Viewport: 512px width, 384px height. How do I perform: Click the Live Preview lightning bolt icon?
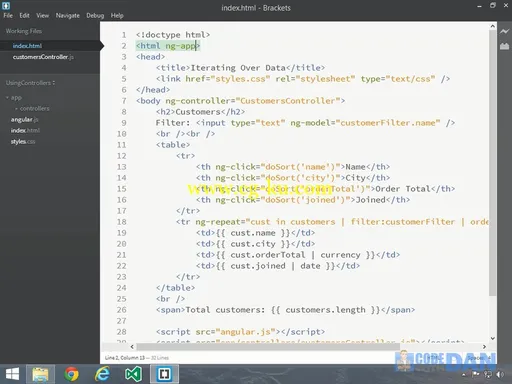[x=504, y=32]
